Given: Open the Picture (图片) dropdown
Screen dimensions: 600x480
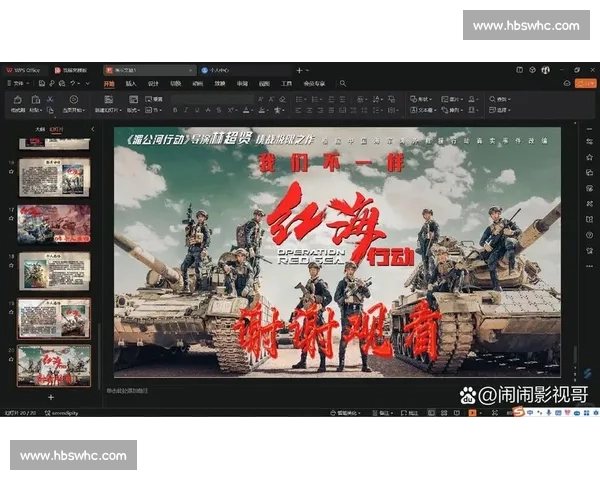Looking at the screenshot, I should (452, 99).
